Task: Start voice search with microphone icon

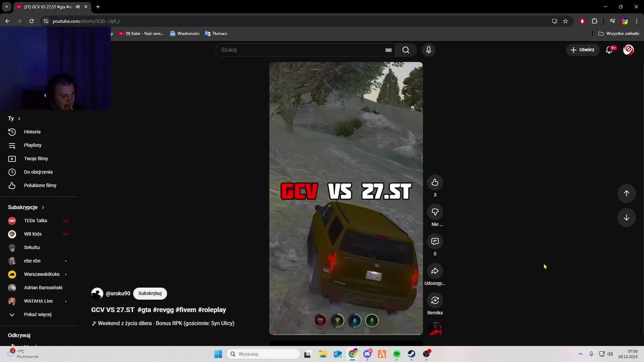Action: pyautogui.click(x=428, y=50)
